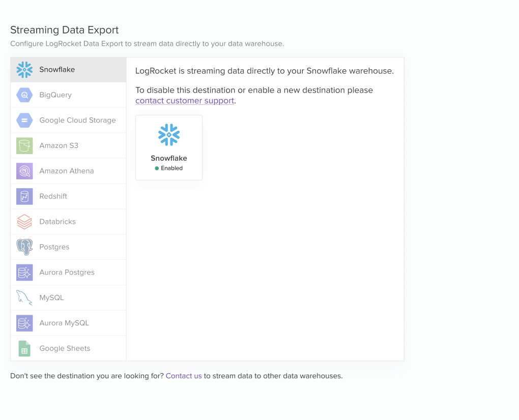Click the Aurora MySQL icon
Image resolution: width=519 pixels, height=420 pixels.
tap(24, 323)
